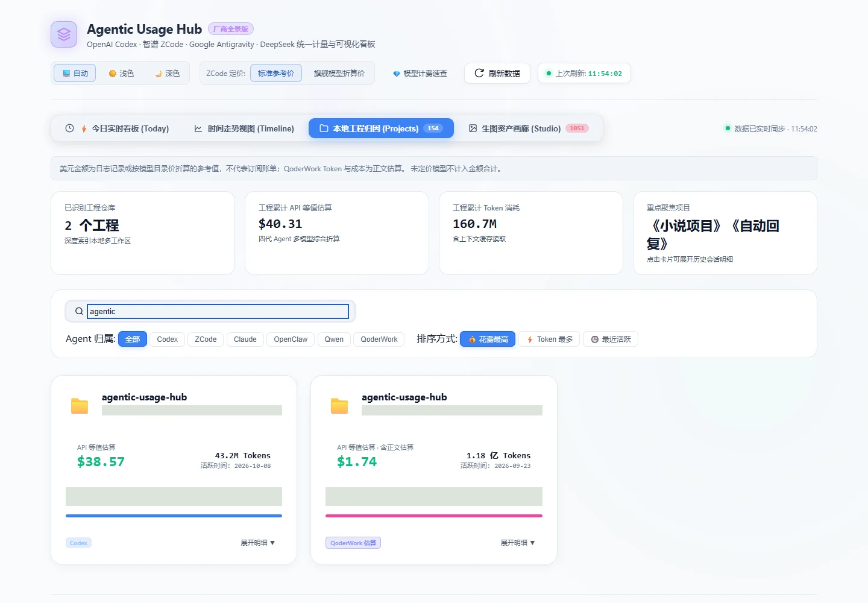Click the 1.18 亿 Tokens value

[x=498, y=455]
